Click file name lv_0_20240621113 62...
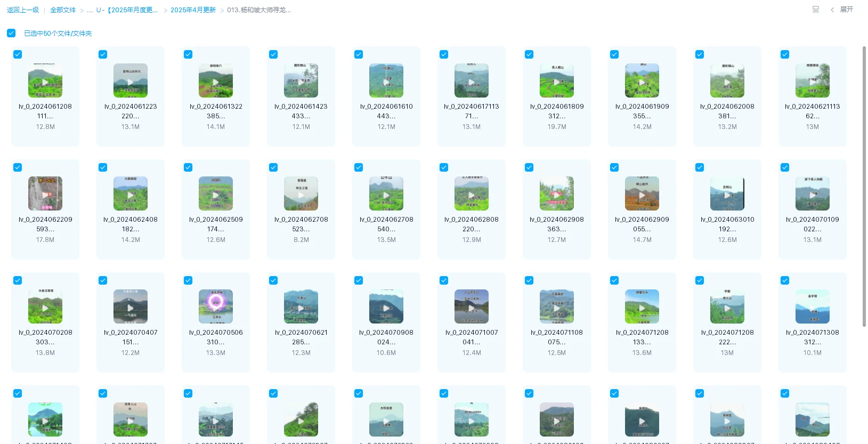Viewport: 868px width, 444px height. [x=813, y=111]
